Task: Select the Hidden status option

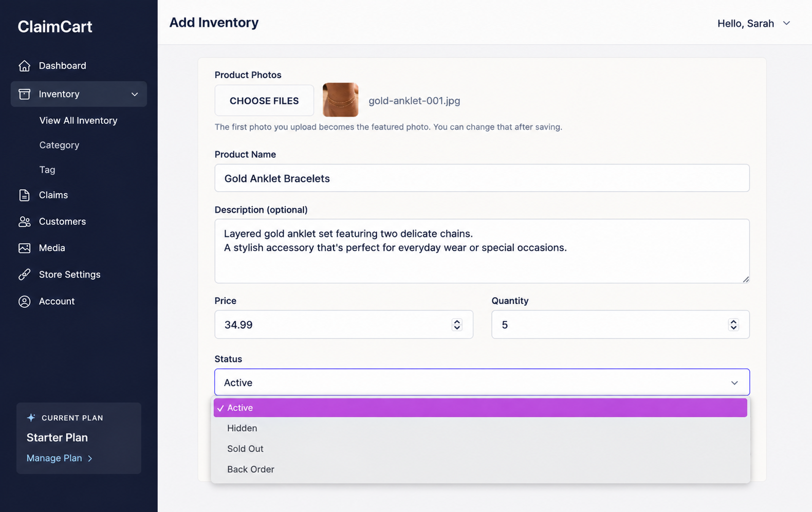Action: click(x=480, y=428)
